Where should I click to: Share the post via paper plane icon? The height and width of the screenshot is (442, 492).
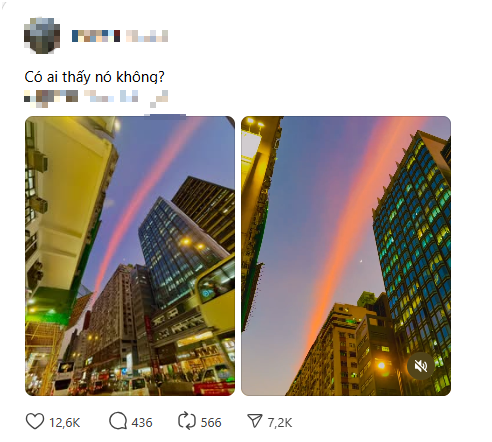255,421
